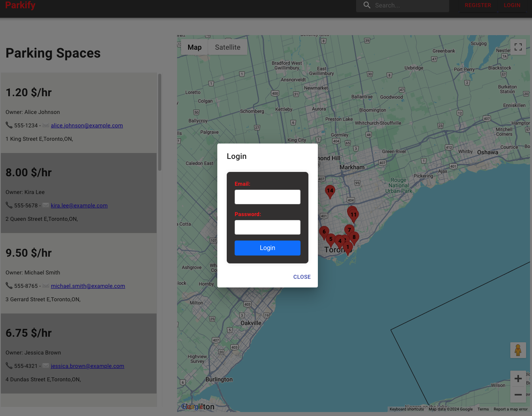Zoom in on the map

(x=518, y=379)
